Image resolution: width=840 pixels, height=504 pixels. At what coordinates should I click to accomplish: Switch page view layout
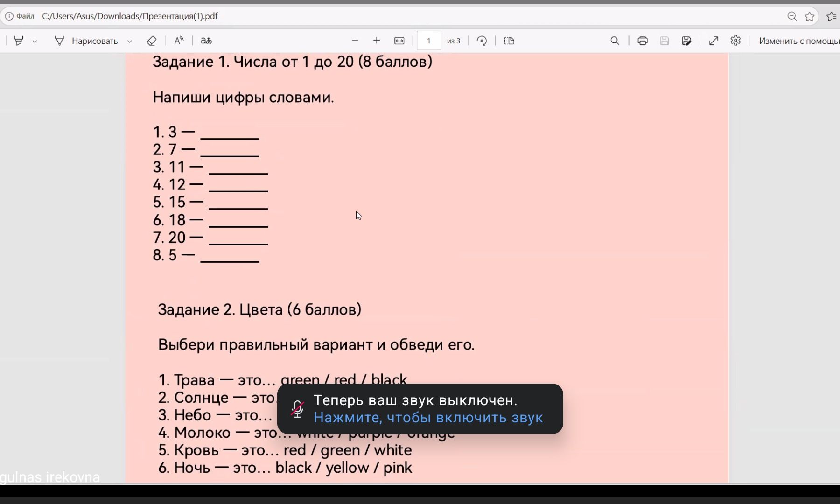tap(509, 41)
